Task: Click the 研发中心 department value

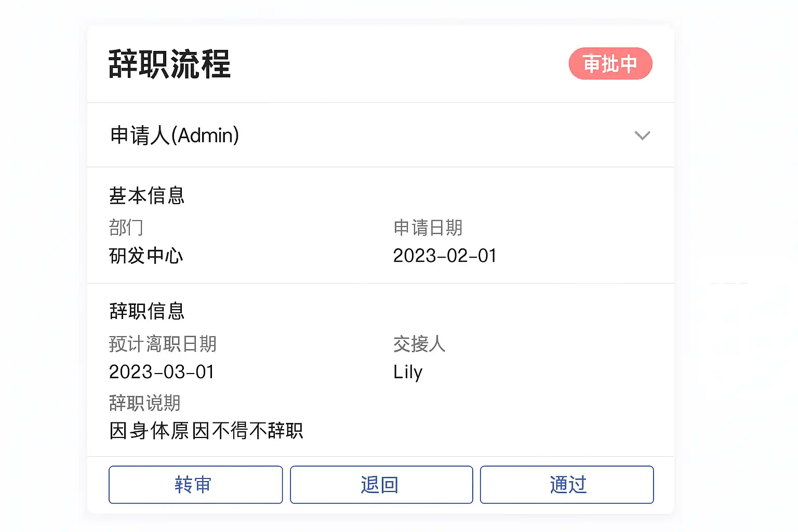Action: coord(146,256)
